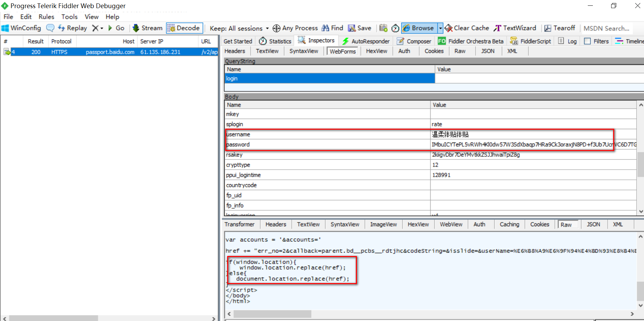This screenshot has height=321, width=644.
Task: Click the response horizontal scrollbar thumb
Action: click(x=272, y=314)
